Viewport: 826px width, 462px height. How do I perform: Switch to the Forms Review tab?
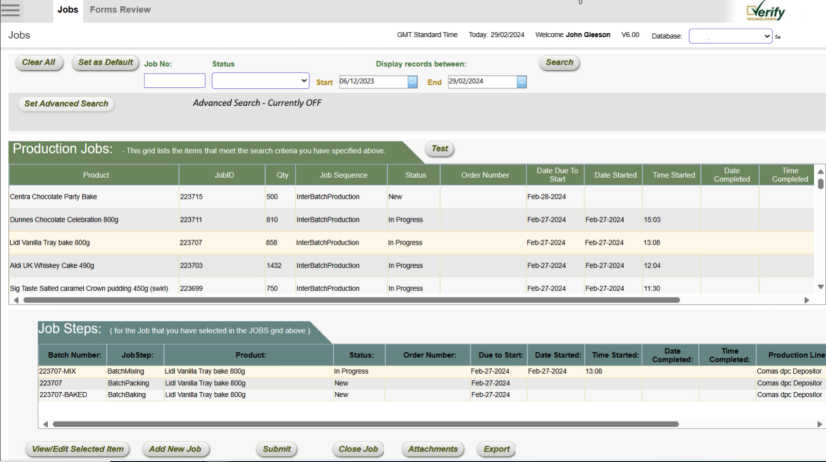coord(120,10)
